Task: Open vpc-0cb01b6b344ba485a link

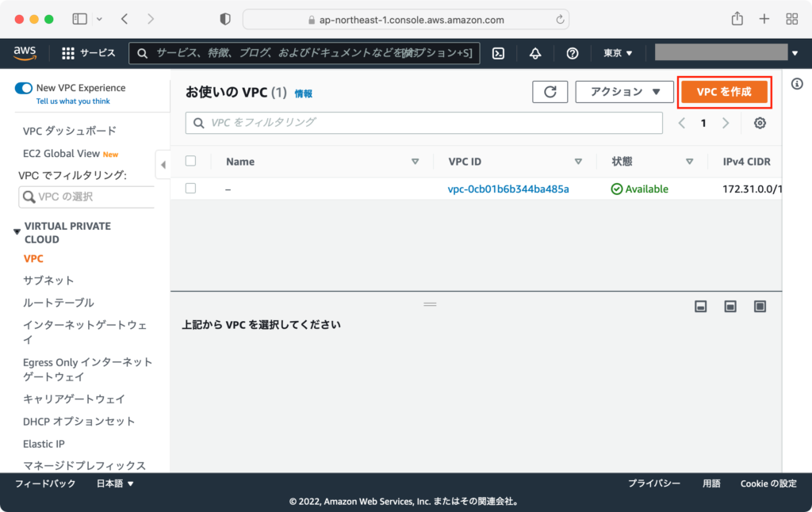Action: pos(508,189)
